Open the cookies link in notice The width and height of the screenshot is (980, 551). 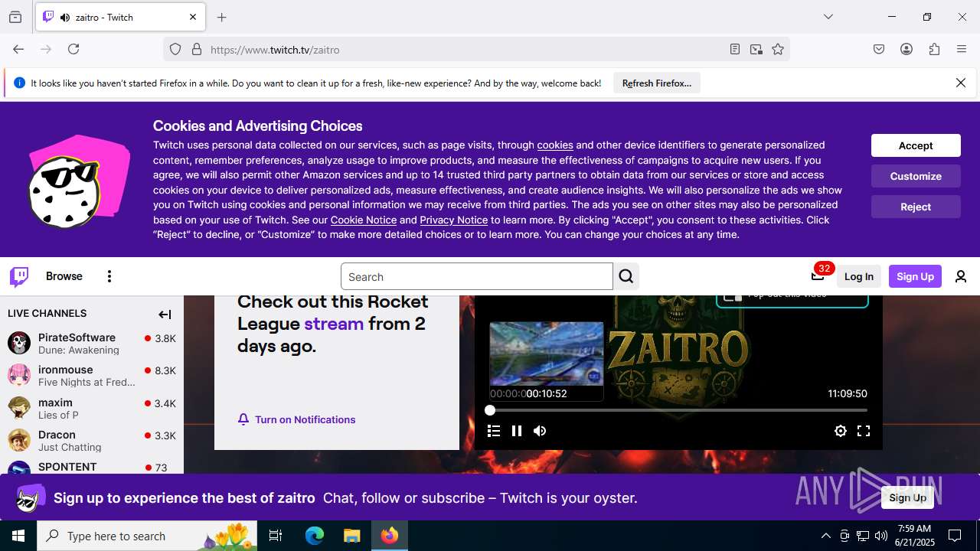(555, 145)
